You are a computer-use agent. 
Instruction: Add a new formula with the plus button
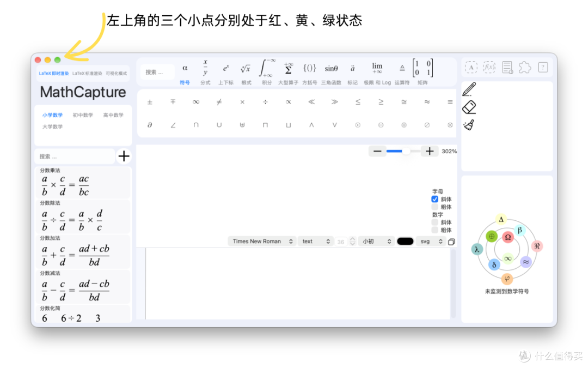point(124,156)
